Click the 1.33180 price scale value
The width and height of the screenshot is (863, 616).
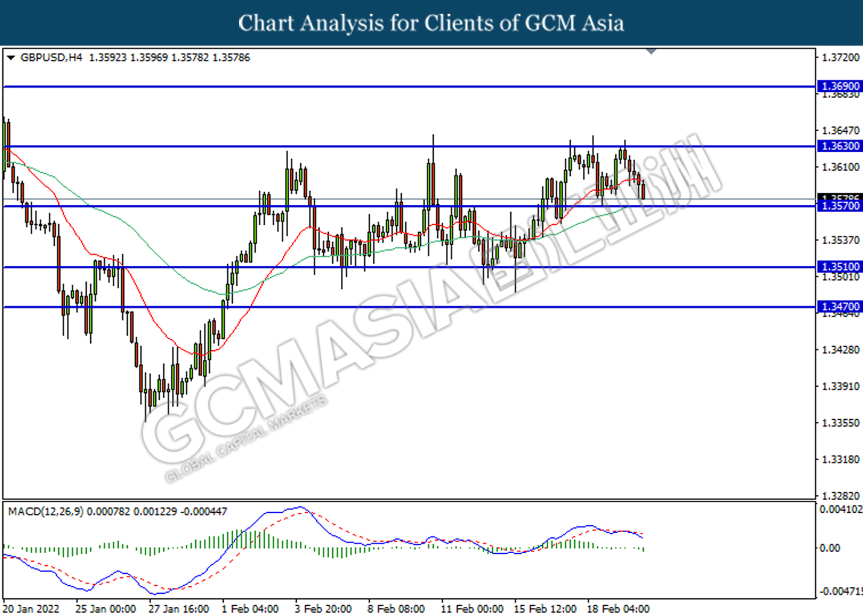840,459
